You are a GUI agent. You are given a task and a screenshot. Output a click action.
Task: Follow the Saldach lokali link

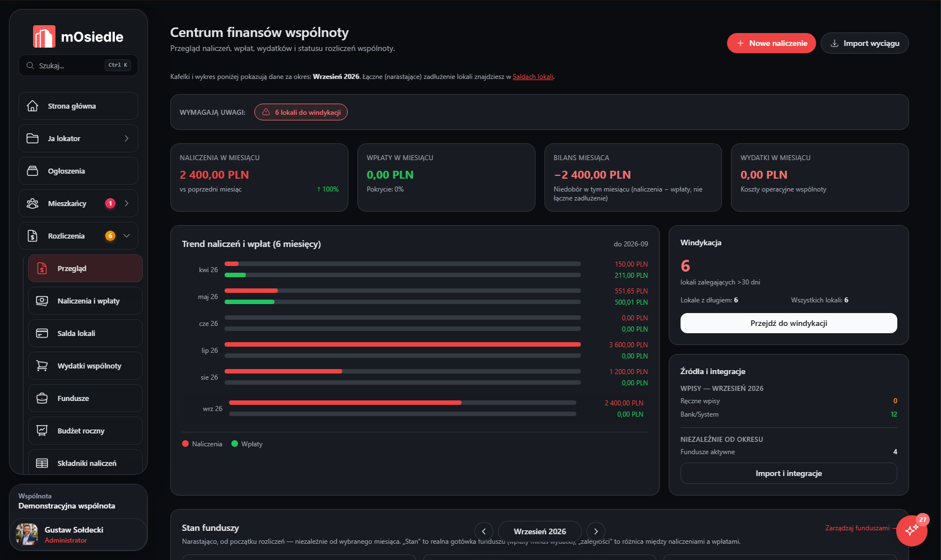click(533, 77)
